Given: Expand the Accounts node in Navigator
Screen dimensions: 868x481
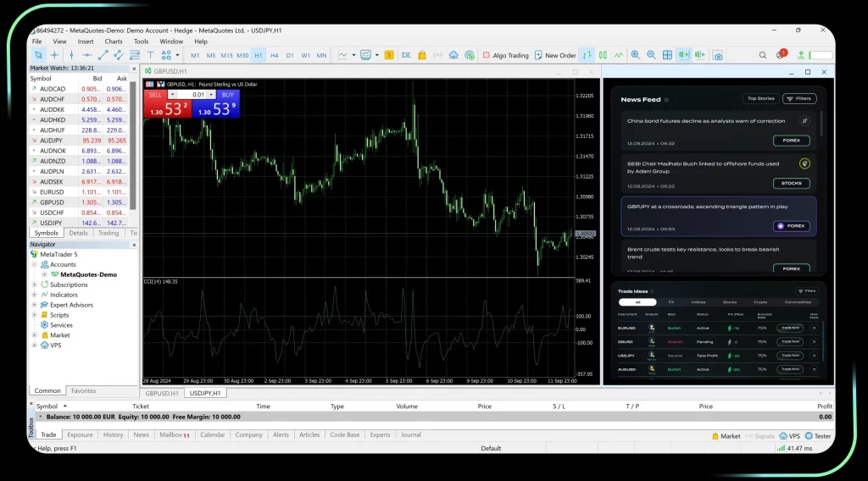Looking at the screenshot, I should [x=35, y=264].
